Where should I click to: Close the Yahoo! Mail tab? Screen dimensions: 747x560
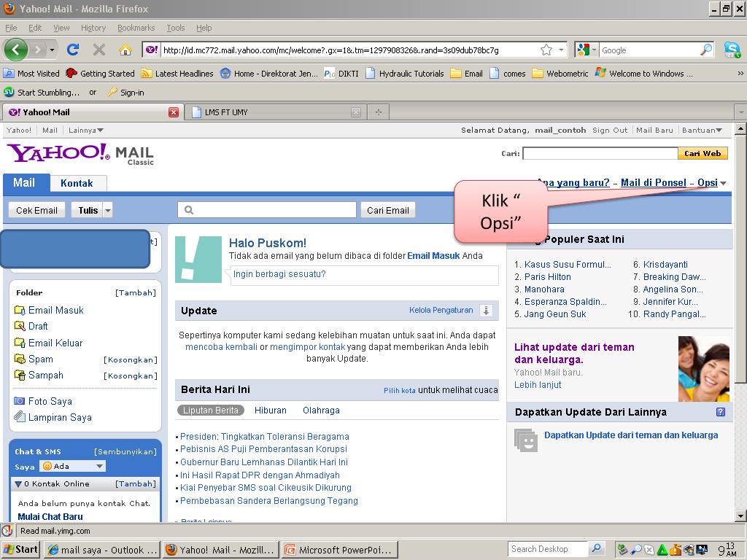[174, 112]
